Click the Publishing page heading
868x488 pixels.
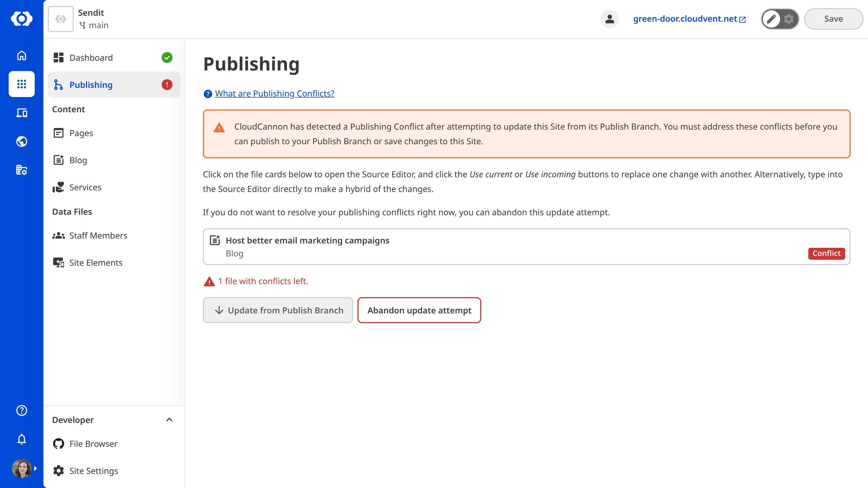251,64
